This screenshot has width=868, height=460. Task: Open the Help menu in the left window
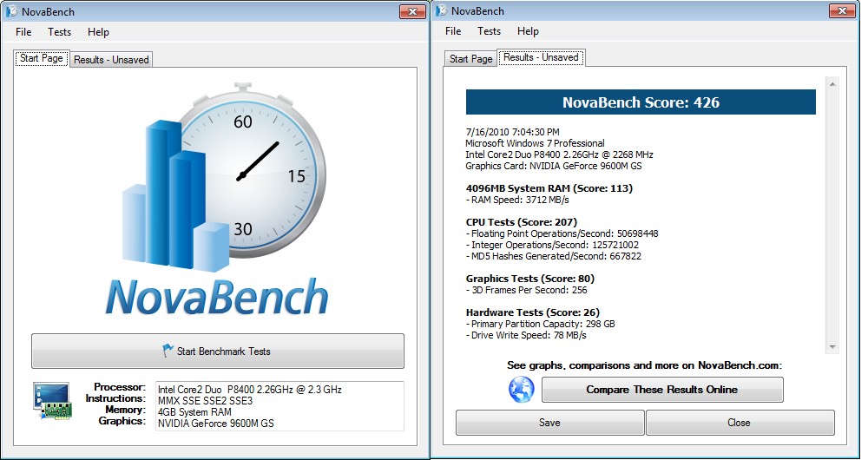(x=98, y=32)
